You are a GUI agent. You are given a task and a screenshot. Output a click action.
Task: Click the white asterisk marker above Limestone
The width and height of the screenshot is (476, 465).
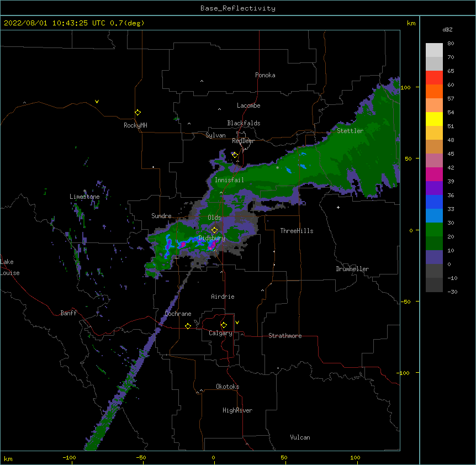(84, 191)
